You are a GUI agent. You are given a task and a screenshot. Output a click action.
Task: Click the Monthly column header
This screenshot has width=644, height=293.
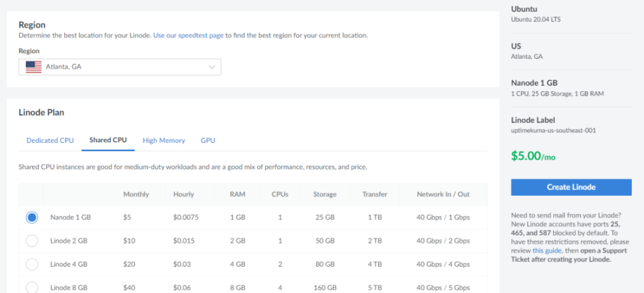click(x=136, y=194)
